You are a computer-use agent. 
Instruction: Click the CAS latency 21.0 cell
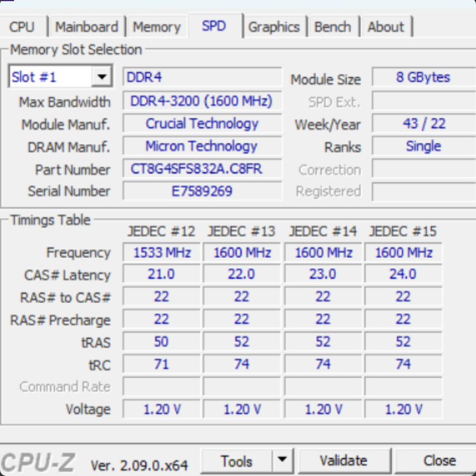point(162,274)
